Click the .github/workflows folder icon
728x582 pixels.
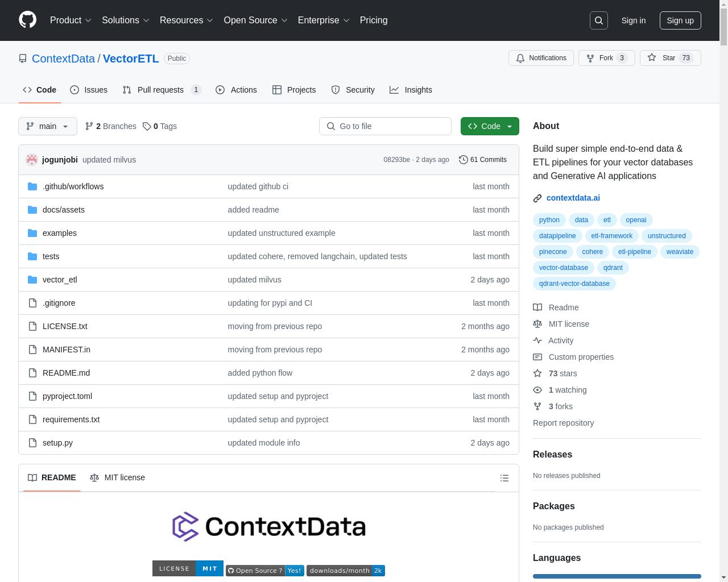(32, 186)
